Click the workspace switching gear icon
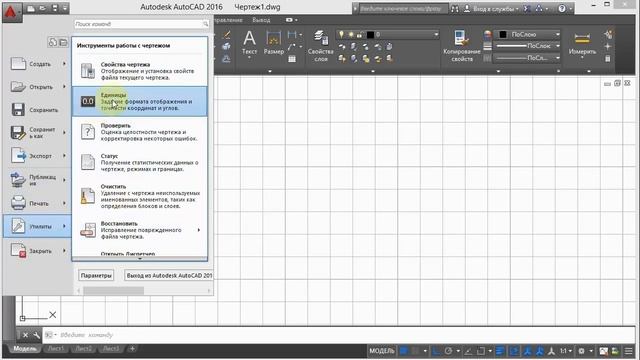 (581, 351)
